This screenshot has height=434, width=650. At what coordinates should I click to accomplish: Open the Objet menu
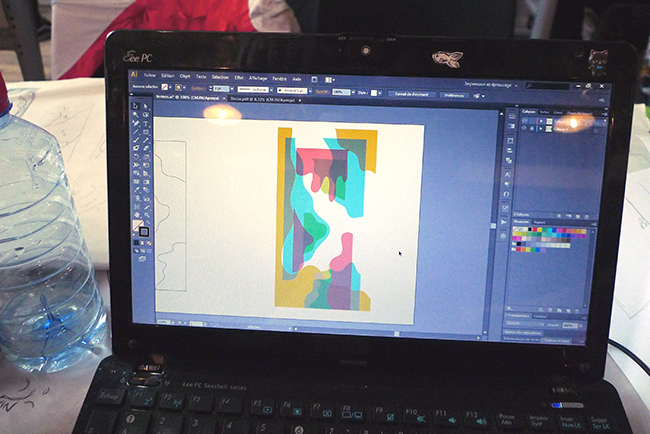185,76
